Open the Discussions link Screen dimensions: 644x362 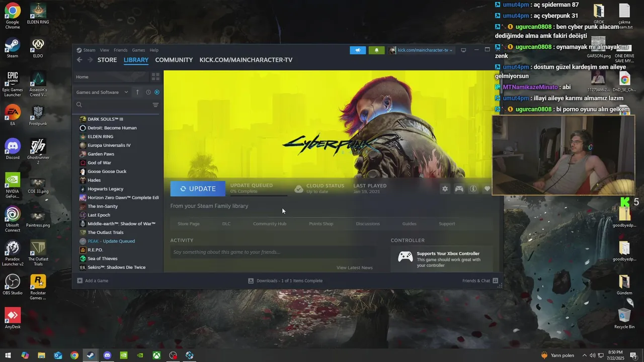tap(368, 224)
